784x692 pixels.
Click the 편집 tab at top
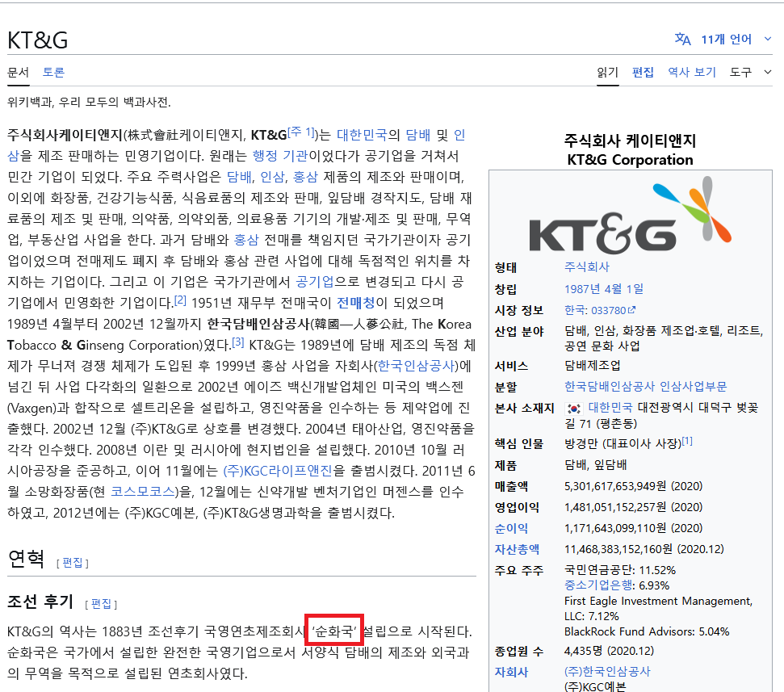point(644,72)
